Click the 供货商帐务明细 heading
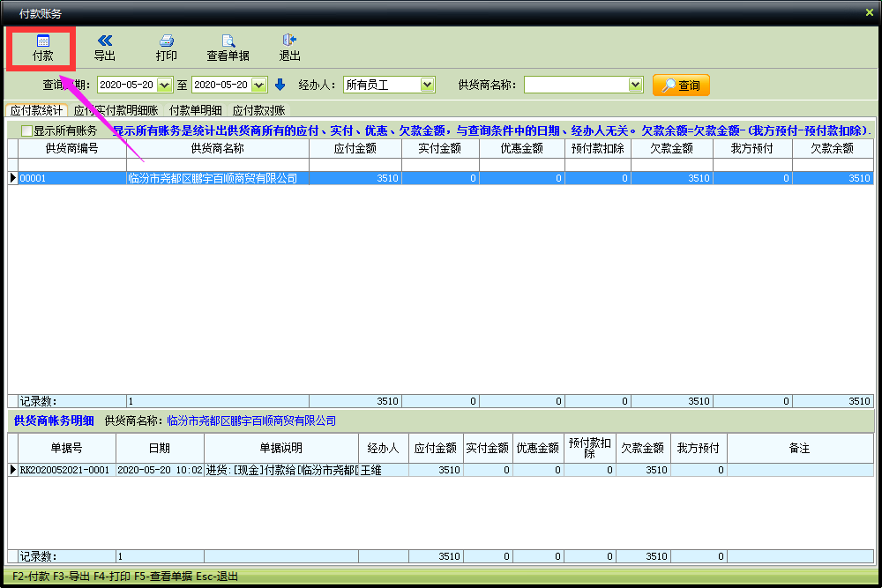The image size is (882, 588). [x=54, y=421]
